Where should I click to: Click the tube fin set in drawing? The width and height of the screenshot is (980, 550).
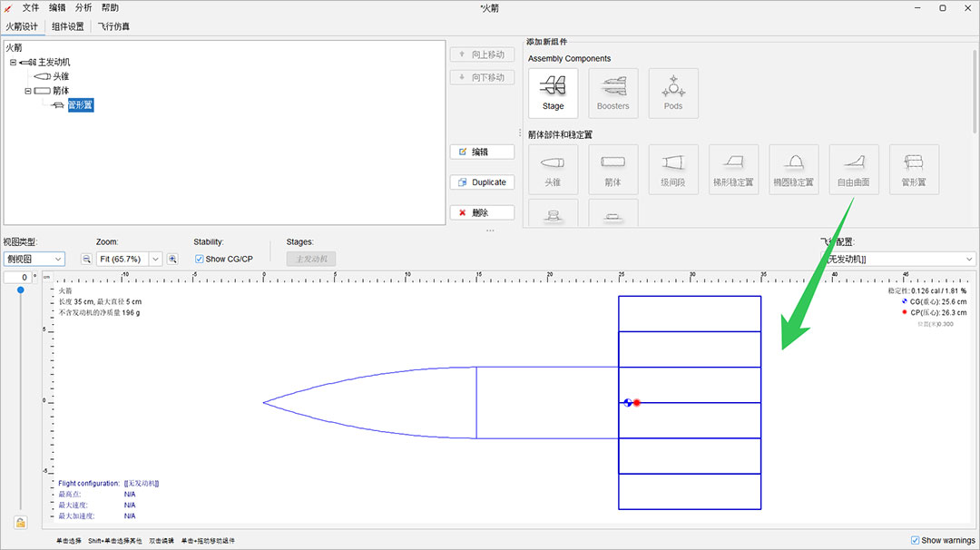point(690,402)
